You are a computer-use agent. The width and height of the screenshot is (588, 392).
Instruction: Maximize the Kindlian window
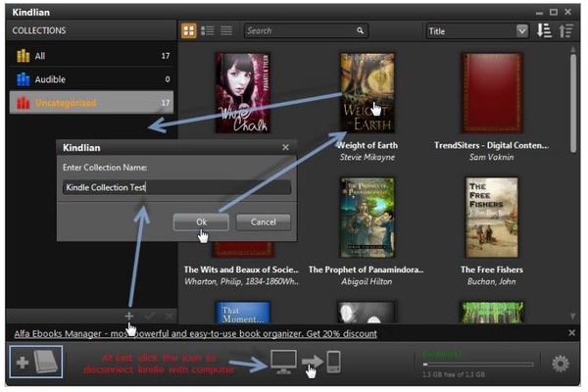click(554, 12)
